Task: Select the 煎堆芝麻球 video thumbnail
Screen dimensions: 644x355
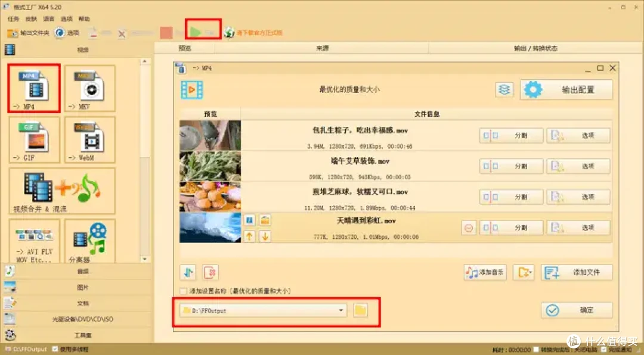Action: click(x=210, y=197)
